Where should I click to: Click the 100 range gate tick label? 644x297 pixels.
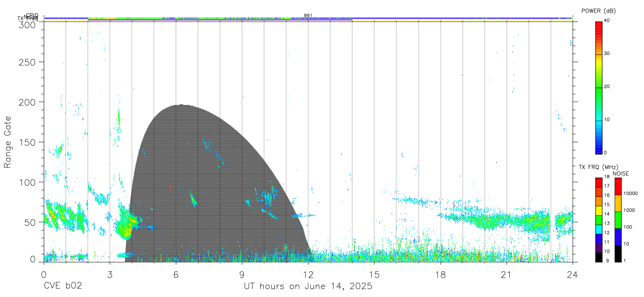click(x=28, y=182)
